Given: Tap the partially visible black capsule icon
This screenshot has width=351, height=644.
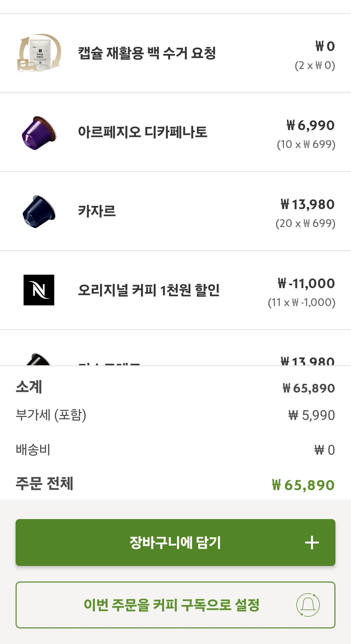Looking at the screenshot, I should pyautogui.click(x=39, y=360).
